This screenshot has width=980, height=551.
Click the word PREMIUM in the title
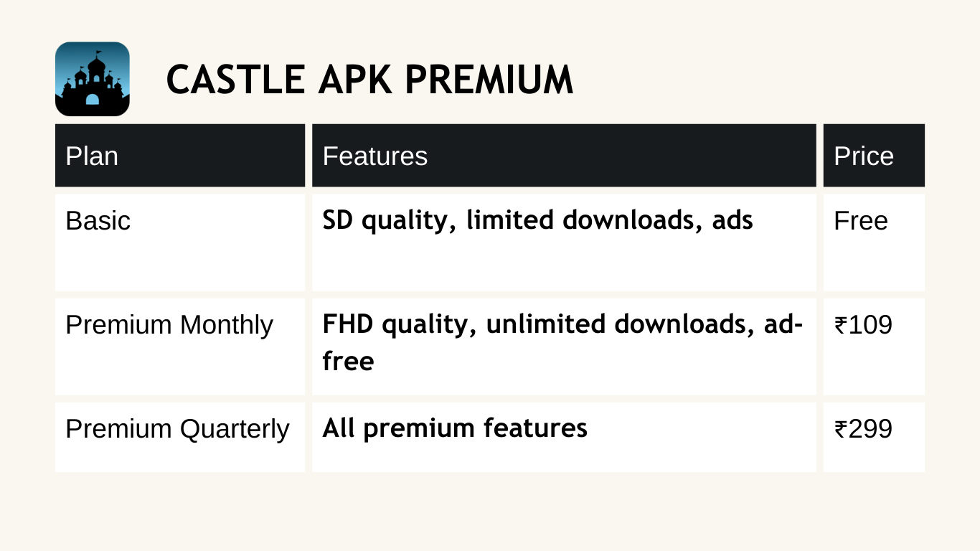pyautogui.click(x=489, y=80)
